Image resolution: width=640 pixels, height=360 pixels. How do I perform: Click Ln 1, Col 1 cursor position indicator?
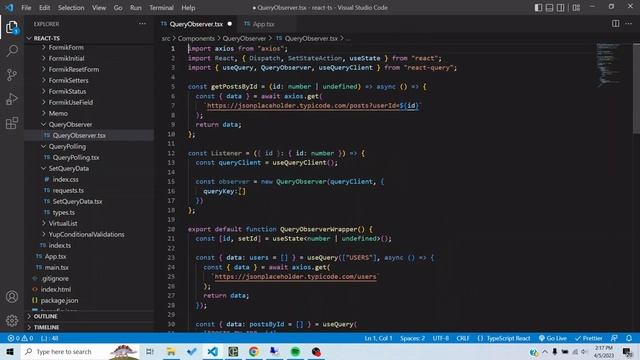pos(378,338)
